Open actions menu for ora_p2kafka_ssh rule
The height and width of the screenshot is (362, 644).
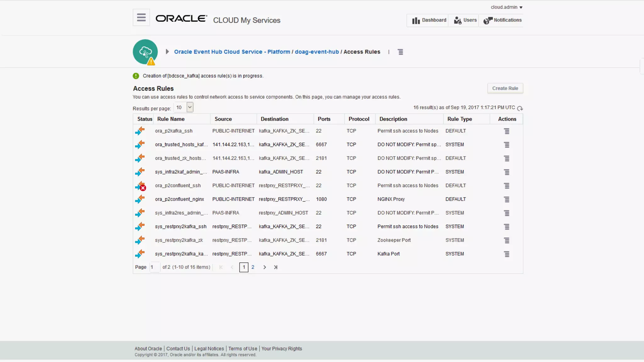pos(507,131)
